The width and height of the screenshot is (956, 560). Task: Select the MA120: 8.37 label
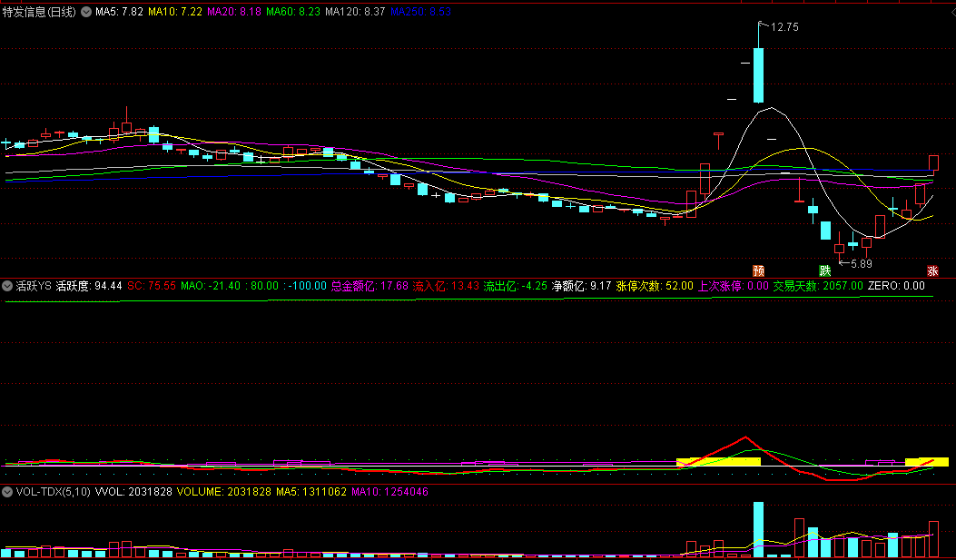click(356, 12)
